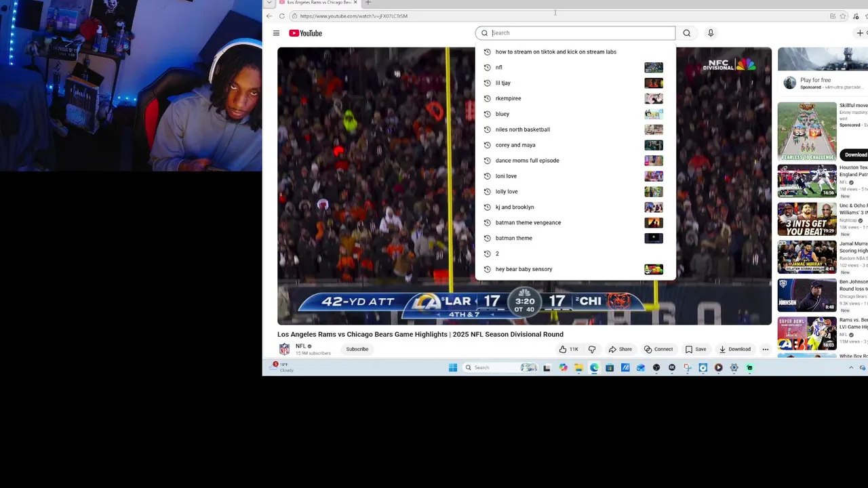The image size is (868, 488).
Task: Click Download on sponsored game ad
Action: 855,155
